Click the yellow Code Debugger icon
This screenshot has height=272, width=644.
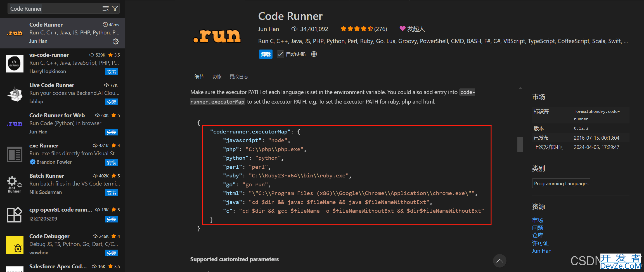(x=15, y=245)
